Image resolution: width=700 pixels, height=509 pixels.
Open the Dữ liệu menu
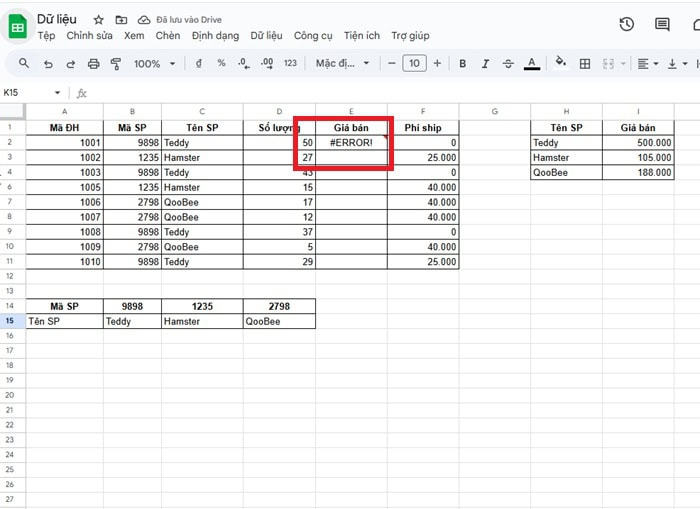coord(266,36)
